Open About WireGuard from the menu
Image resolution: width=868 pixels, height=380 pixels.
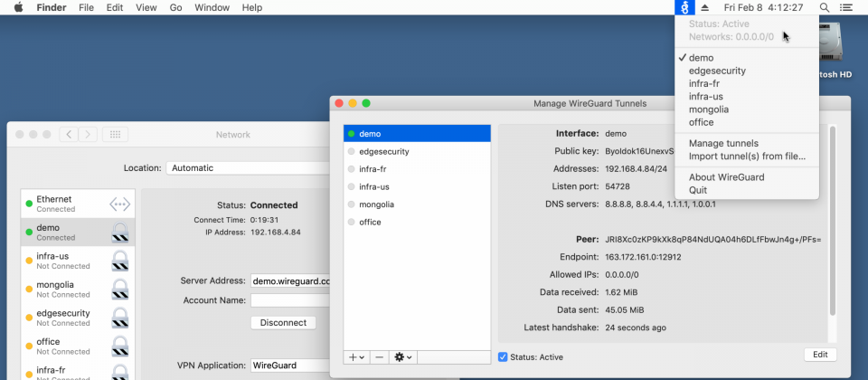[746, 177]
